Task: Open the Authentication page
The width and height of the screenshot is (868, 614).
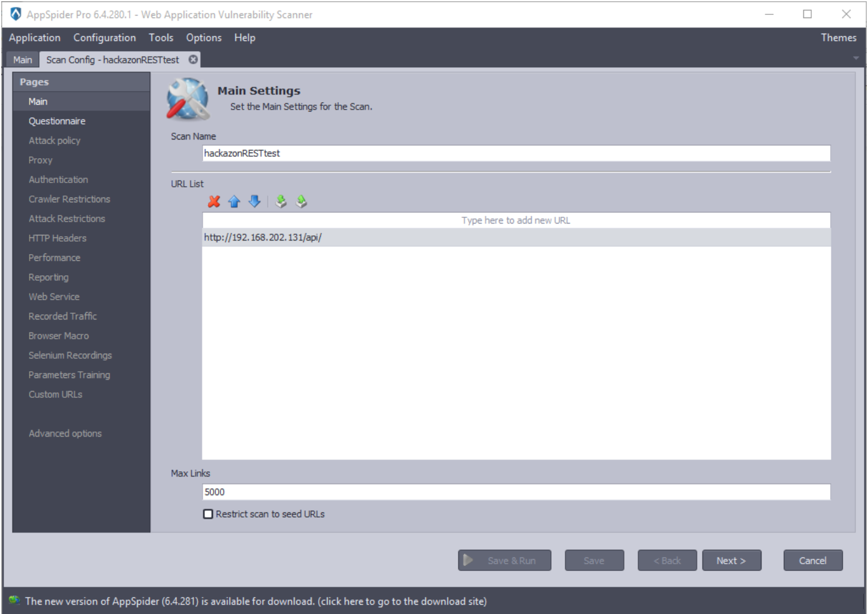Action: [82, 179]
